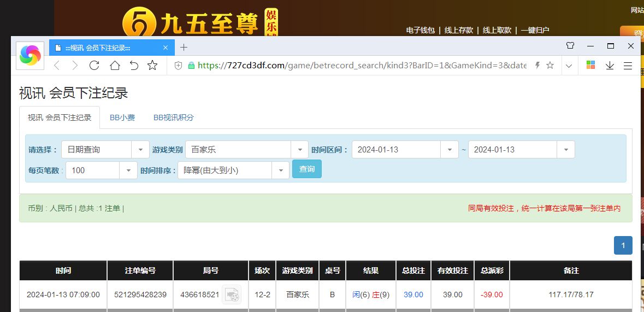644x312 pixels.
Task: Click the browser reload icon
Action: [94, 66]
